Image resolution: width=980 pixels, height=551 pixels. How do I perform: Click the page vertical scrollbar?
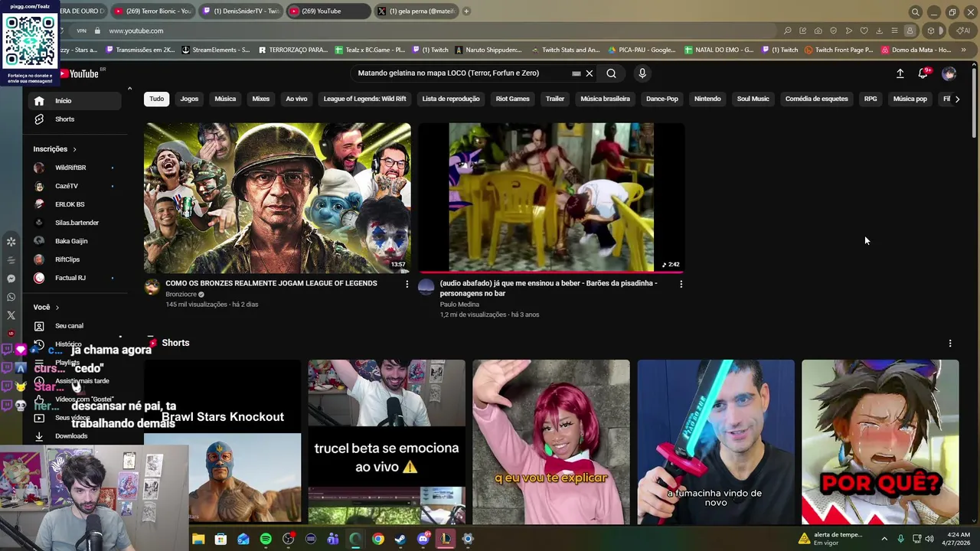974,103
